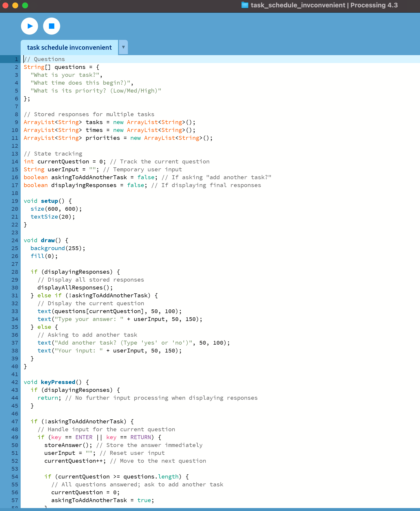Minimize the window with the yellow button
Screen dimensions: 420x511
(15, 5)
